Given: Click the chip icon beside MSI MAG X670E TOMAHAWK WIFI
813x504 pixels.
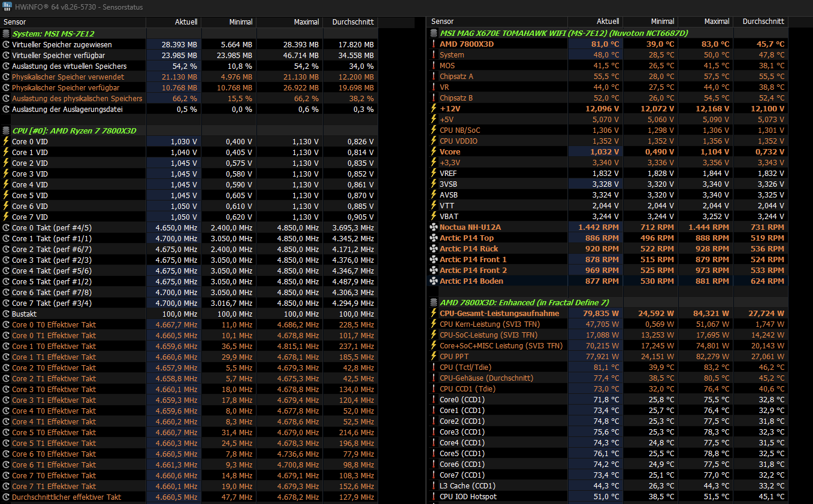Looking at the screenshot, I should click(x=434, y=34).
